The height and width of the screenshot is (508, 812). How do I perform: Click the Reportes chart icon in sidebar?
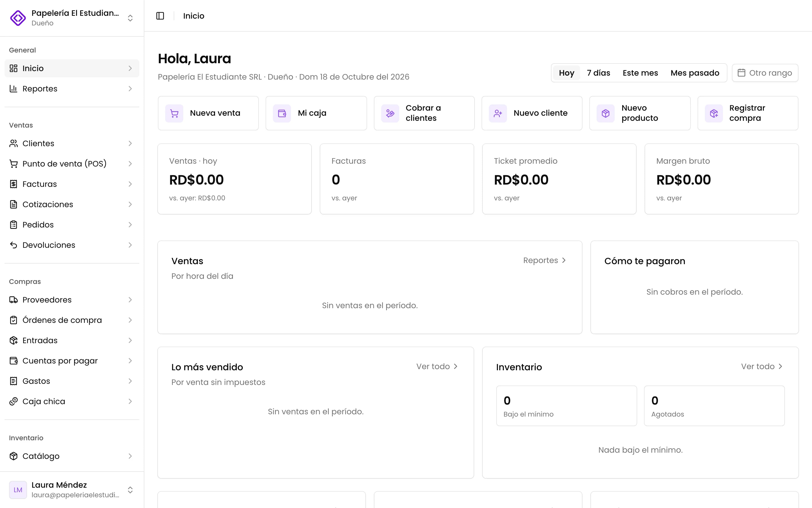(x=14, y=89)
